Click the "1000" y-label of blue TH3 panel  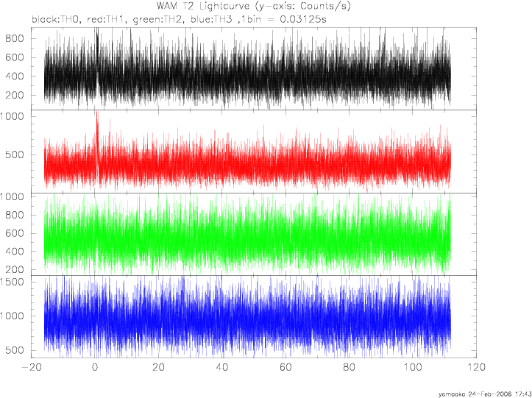pos(12,316)
